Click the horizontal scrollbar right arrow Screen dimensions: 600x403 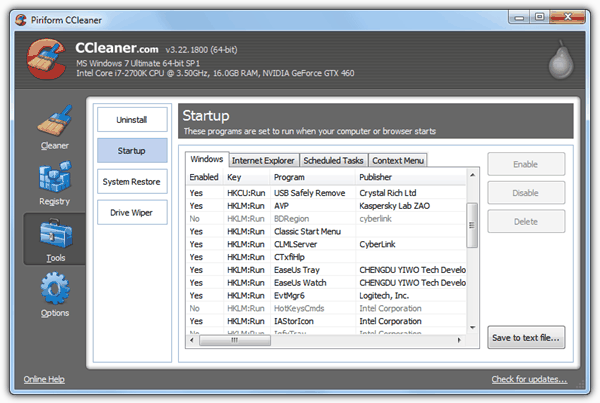click(x=460, y=340)
